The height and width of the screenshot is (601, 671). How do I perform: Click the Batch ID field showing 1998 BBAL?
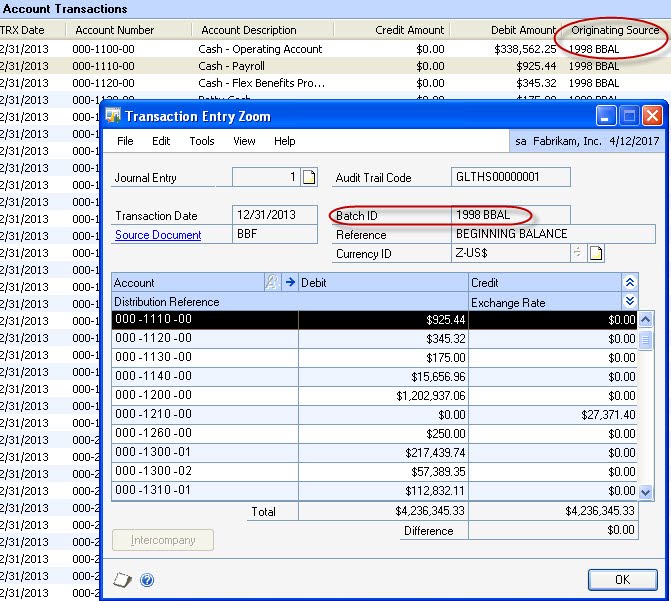pyautogui.click(x=511, y=214)
